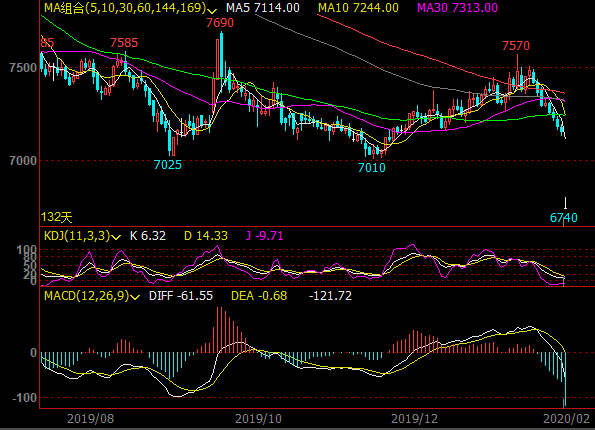Click the 7500 price axis label
Screen dimensions: 595x430
[x=23, y=68]
